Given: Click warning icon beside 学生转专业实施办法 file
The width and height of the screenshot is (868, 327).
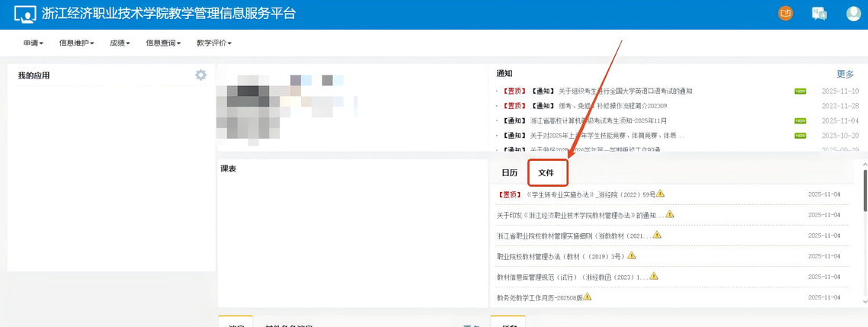Looking at the screenshot, I should (661, 194).
